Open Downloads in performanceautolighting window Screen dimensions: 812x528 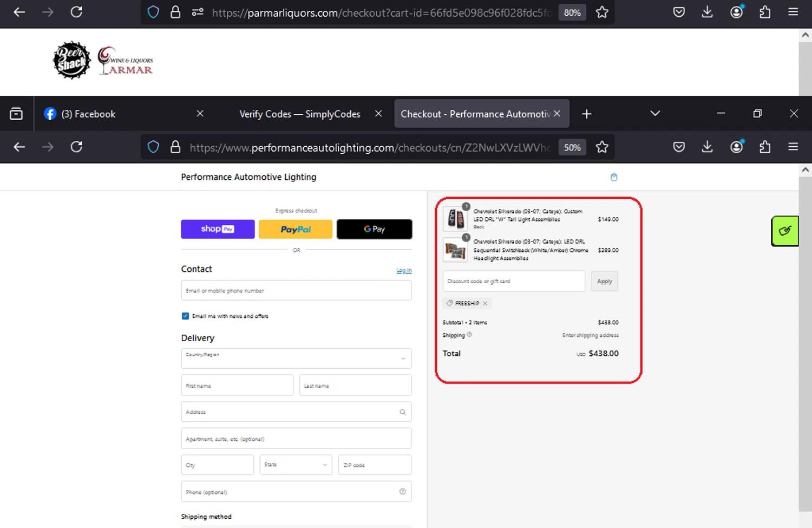(707, 147)
